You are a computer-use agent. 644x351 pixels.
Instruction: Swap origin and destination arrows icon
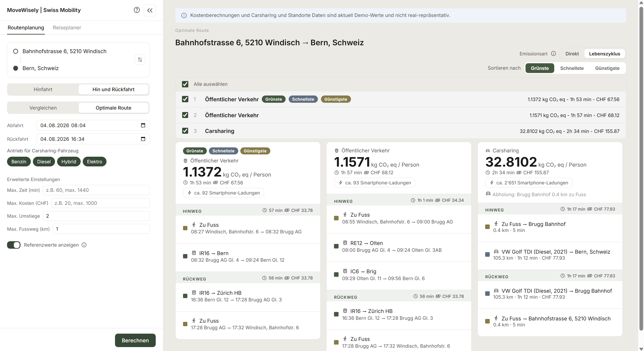tap(140, 60)
